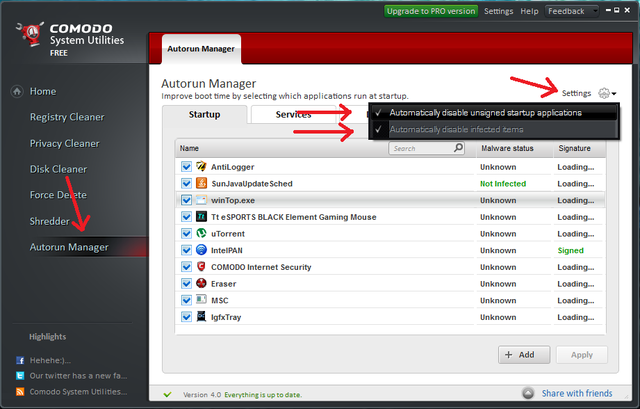640x409 pixels.
Task: Click the uTorrent icon in list
Action: tap(201, 233)
